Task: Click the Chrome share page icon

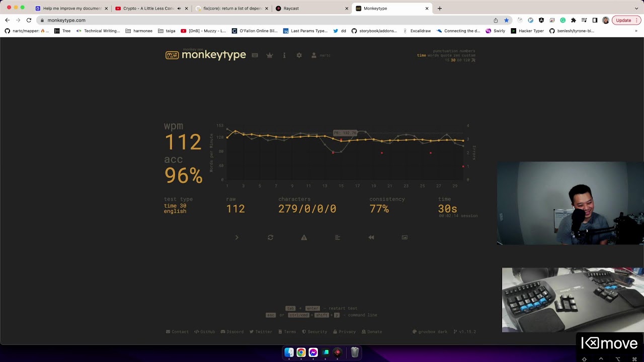Action: (x=496, y=20)
